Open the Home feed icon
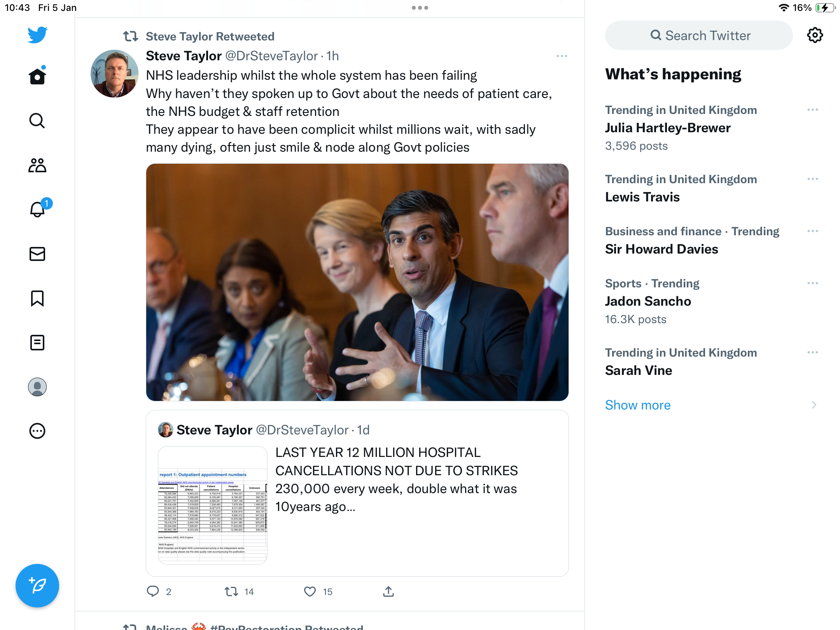This screenshot has width=840, height=630. pyautogui.click(x=37, y=76)
